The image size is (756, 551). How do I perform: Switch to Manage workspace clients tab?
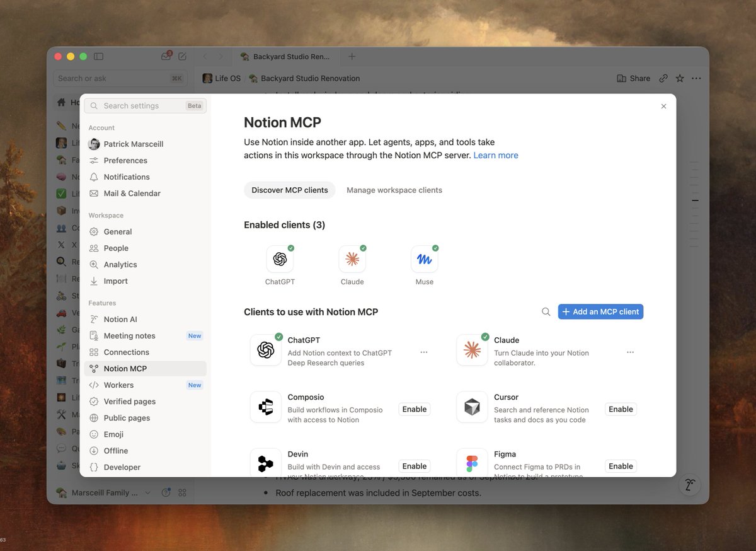(394, 190)
